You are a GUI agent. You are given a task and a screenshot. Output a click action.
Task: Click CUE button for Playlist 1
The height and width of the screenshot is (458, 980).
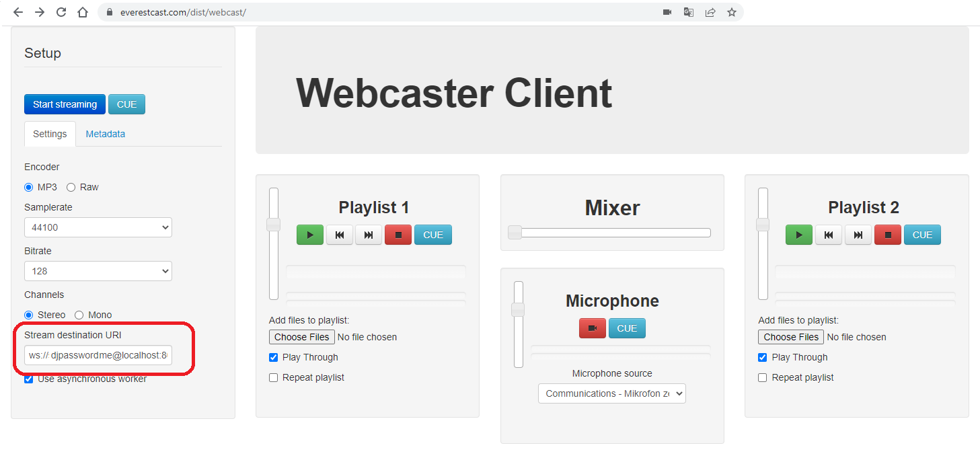[433, 235]
